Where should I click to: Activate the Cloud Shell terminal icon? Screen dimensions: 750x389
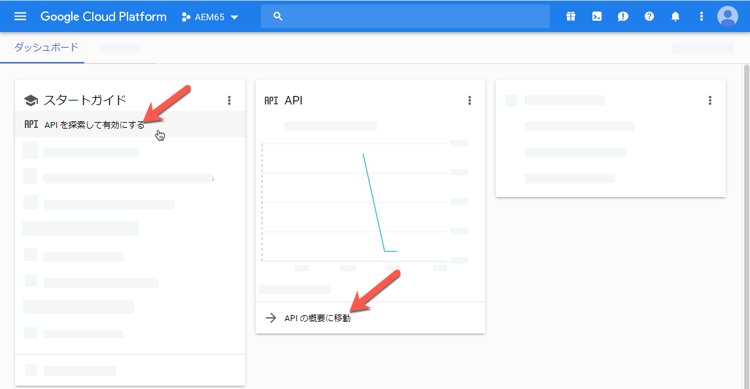tap(597, 17)
